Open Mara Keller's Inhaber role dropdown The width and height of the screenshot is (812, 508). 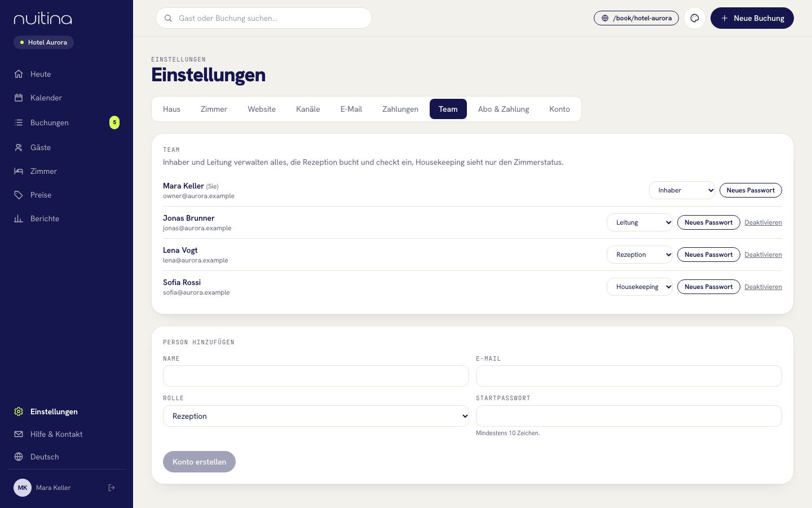tap(682, 190)
